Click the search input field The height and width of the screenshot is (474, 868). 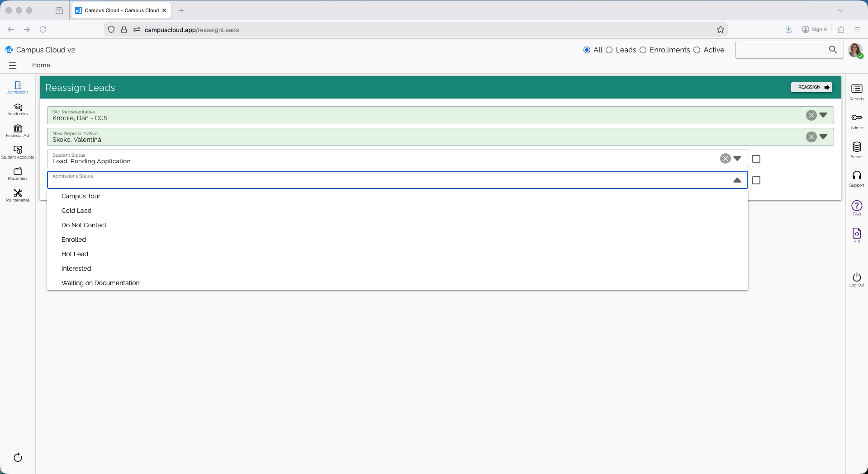click(x=781, y=50)
